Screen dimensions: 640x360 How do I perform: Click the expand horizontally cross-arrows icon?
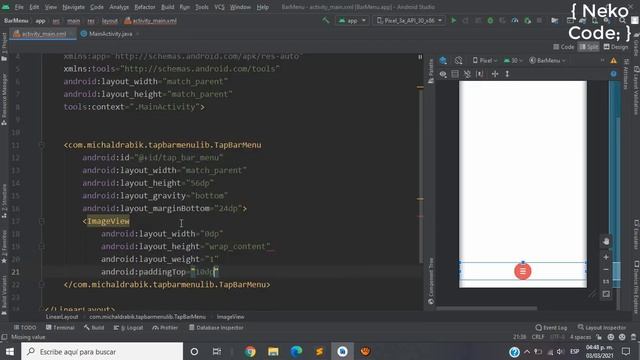coord(495,74)
